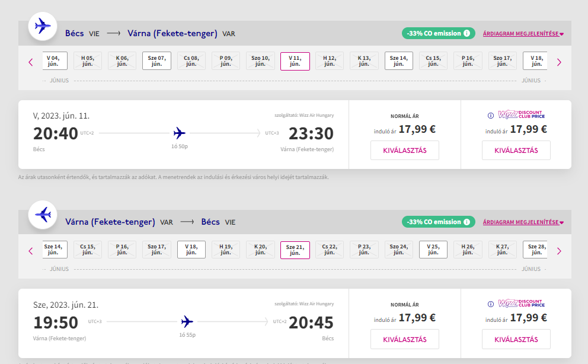Go to next dates on outbound calendar

point(558,62)
